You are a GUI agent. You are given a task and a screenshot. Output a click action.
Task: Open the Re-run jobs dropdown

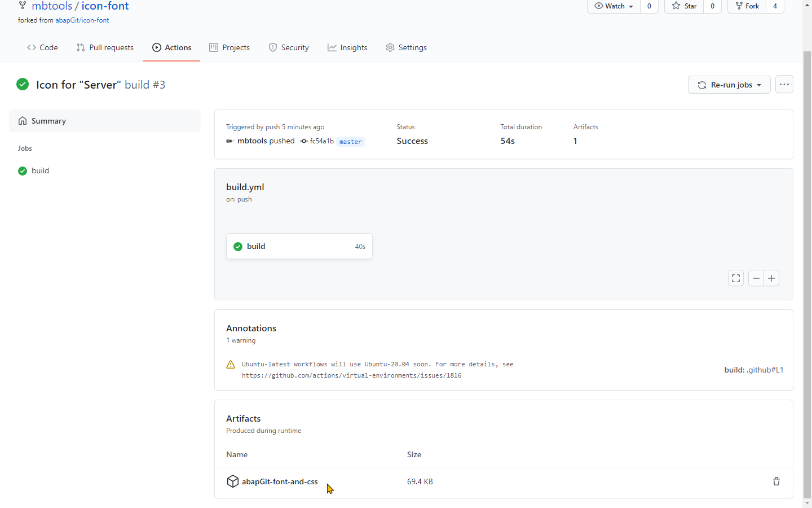[729, 85]
